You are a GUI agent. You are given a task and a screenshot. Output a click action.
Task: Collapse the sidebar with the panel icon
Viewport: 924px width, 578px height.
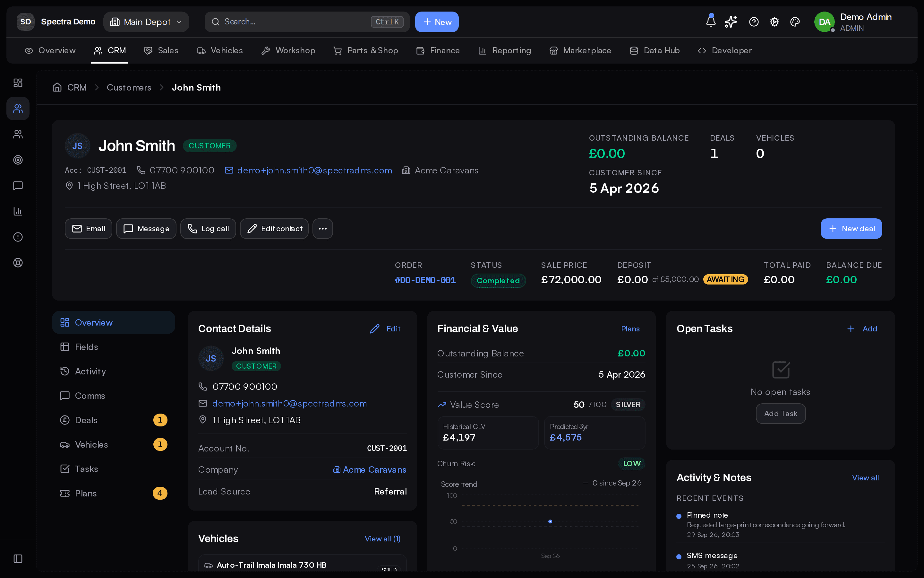(18, 558)
